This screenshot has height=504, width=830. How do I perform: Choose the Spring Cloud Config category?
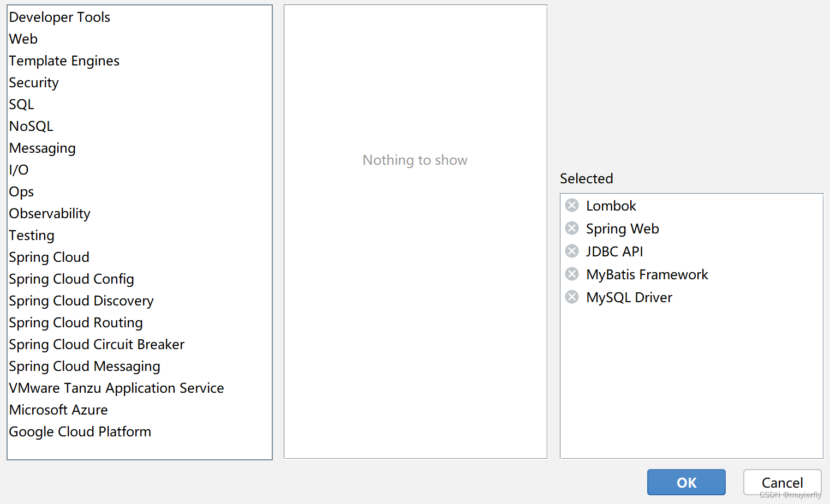click(140, 279)
